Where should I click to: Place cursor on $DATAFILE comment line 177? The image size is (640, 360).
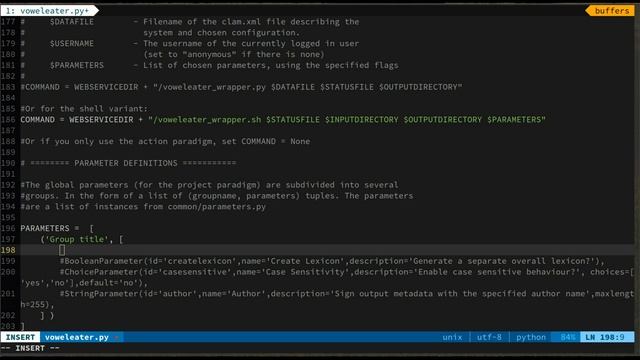pyautogui.click(x=190, y=22)
